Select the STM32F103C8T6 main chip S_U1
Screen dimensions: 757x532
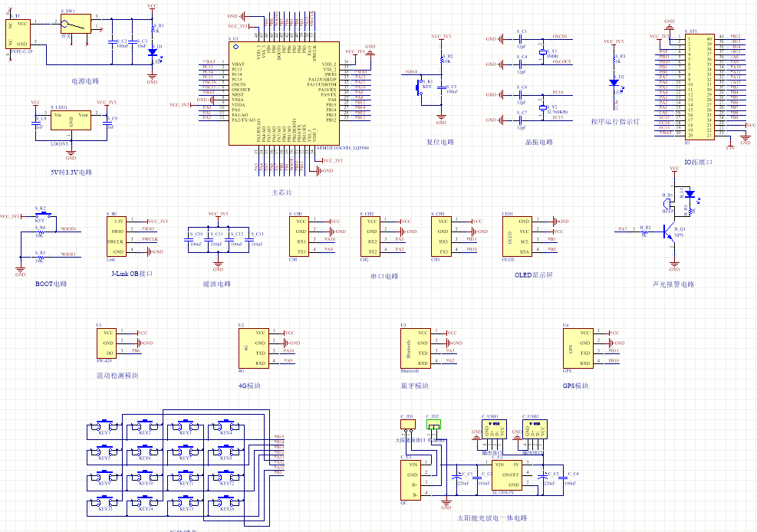pos(284,93)
